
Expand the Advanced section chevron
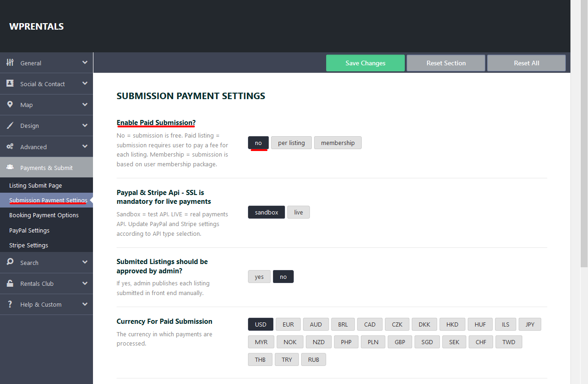[85, 146]
